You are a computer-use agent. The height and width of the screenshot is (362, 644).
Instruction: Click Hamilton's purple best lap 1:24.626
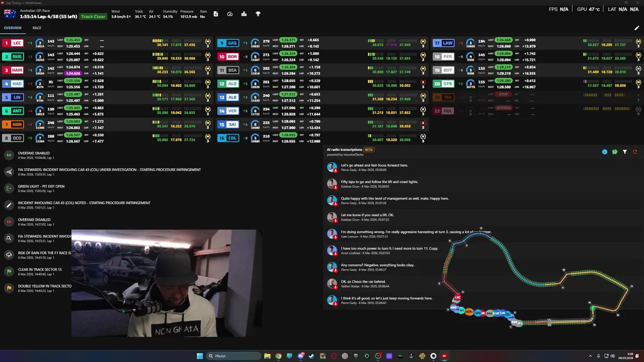[73, 73]
